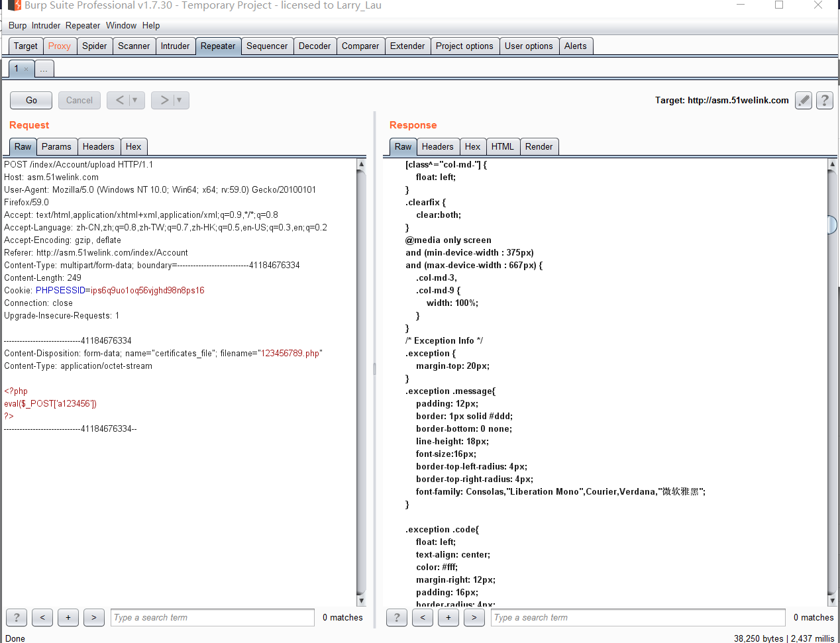Viewport: 840px width, 643px height.
Task: Go to next match in request search
Action: click(x=94, y=617)
